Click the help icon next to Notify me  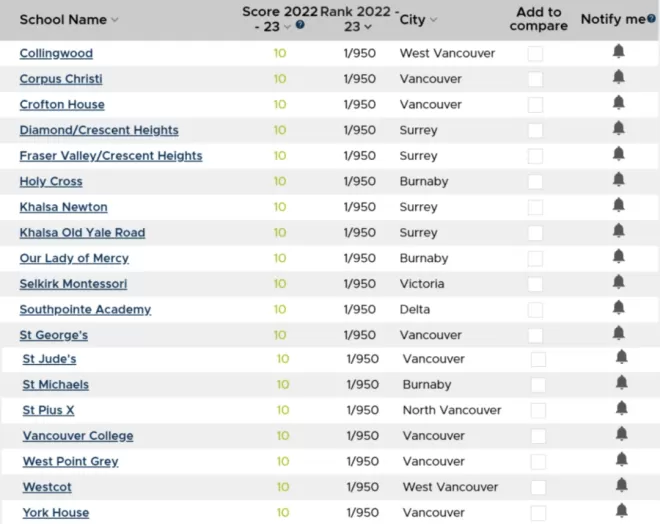[651, 18]
